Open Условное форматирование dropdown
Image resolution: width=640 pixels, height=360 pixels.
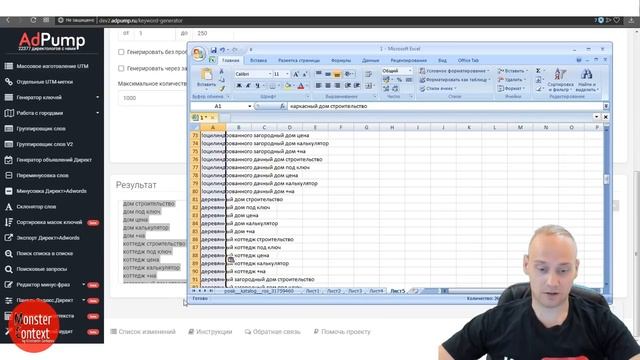[x=454, y=71]
